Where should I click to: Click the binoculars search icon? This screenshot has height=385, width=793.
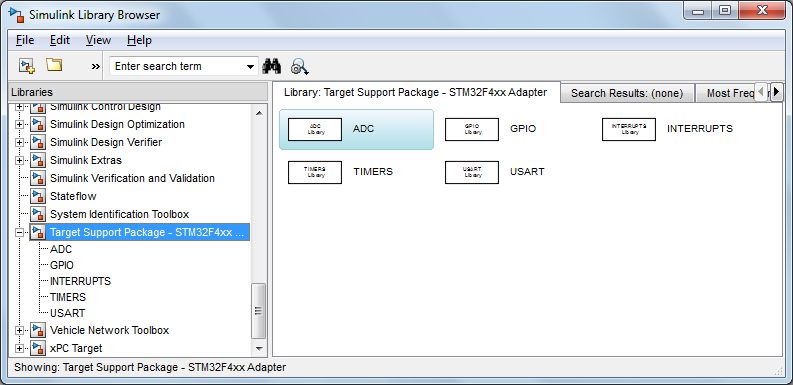point(272,66)
